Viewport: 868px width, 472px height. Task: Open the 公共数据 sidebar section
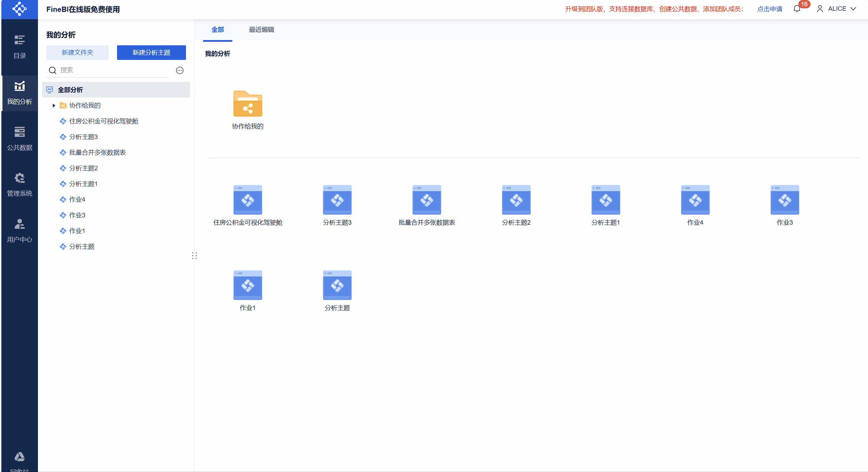pyautogui.click(x=20, y=139)
